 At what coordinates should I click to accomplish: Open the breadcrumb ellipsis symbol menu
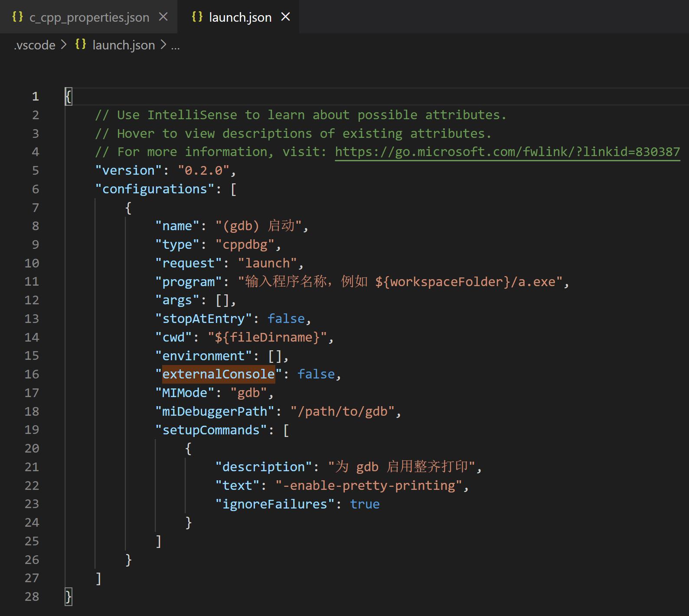point(175,45)
